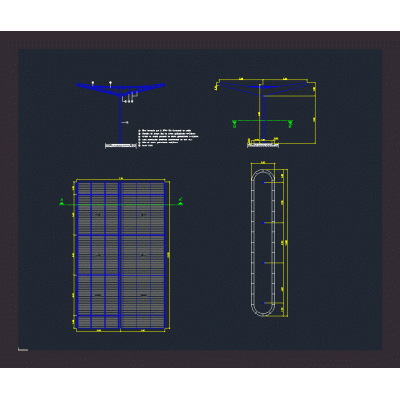Select the white oval footing outline

pos(263,243)
